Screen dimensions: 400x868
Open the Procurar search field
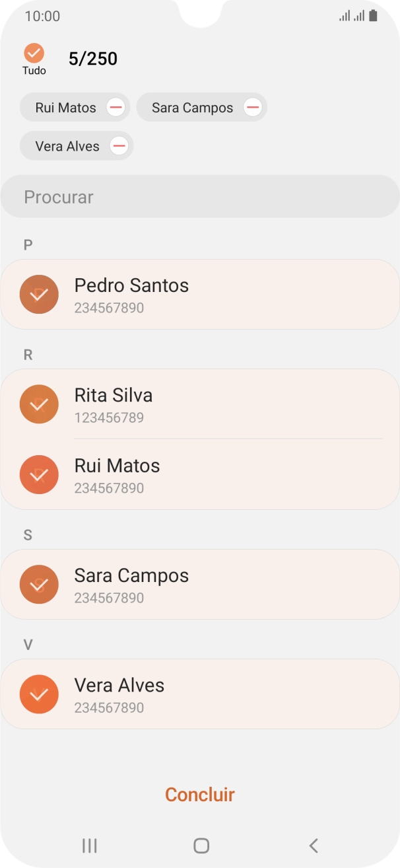coord(199,196)
